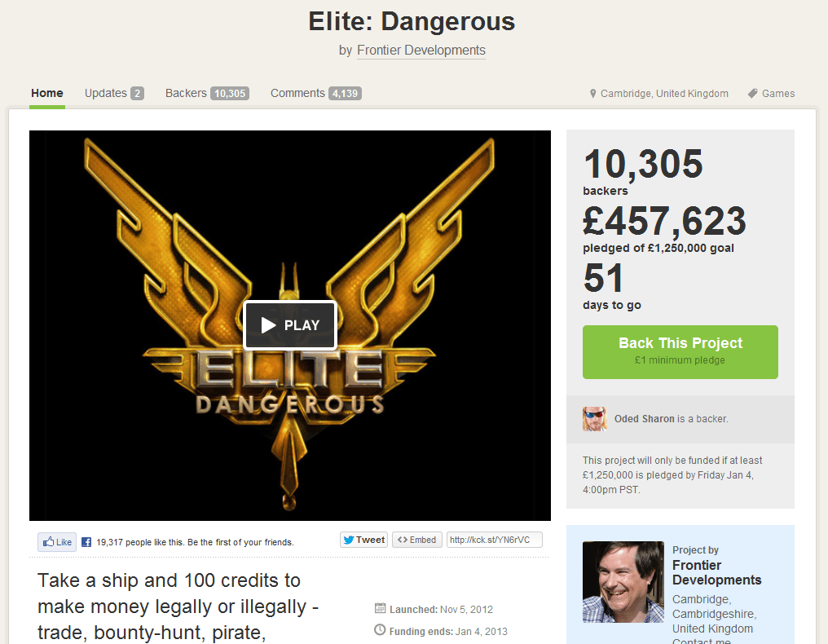
Task: Switch to the Updates tab
Action: pos(114,94)
